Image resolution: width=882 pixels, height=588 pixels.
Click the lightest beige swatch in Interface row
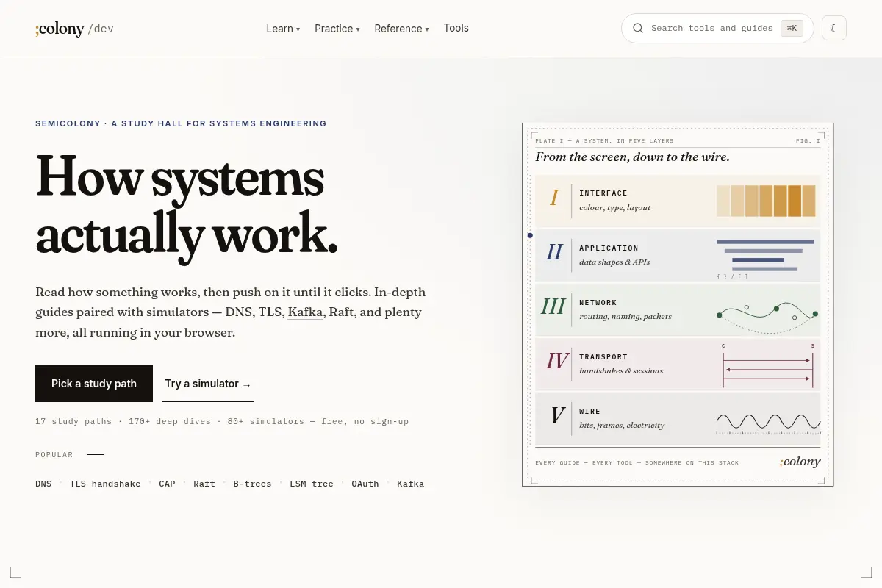tap(723, 201)
